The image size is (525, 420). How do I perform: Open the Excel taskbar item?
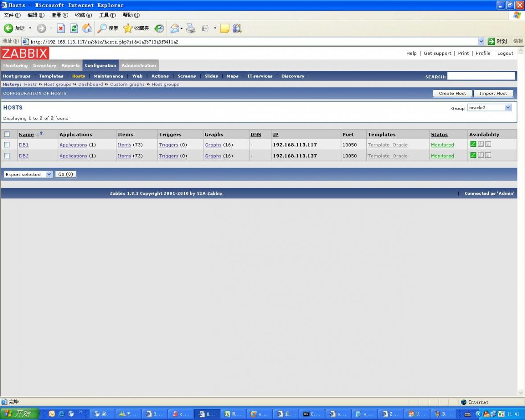pyautogui.click(x=234, y=414)
